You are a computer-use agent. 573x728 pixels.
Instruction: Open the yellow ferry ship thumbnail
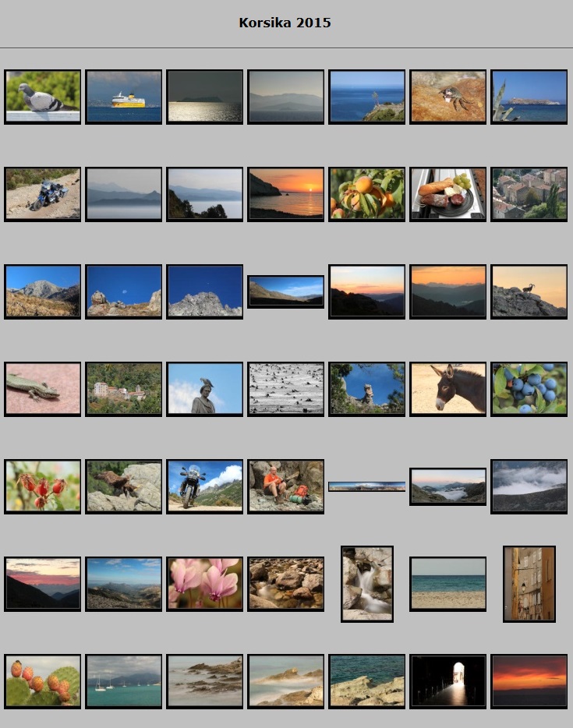124,97
